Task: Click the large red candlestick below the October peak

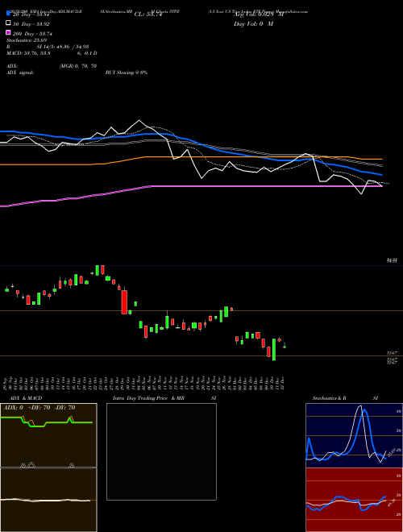Action: (124, 301)
